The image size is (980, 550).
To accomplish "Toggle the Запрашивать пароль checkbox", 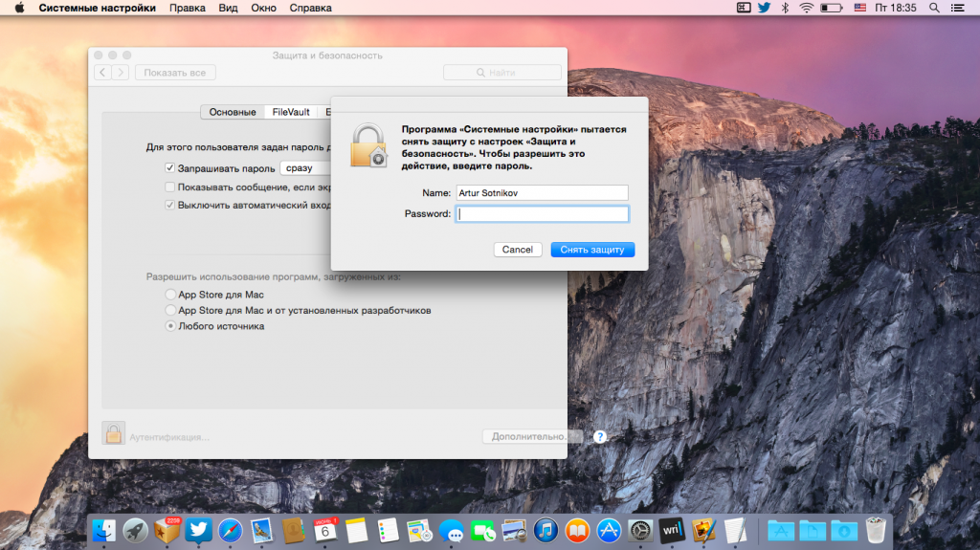I will coord(169,168).
